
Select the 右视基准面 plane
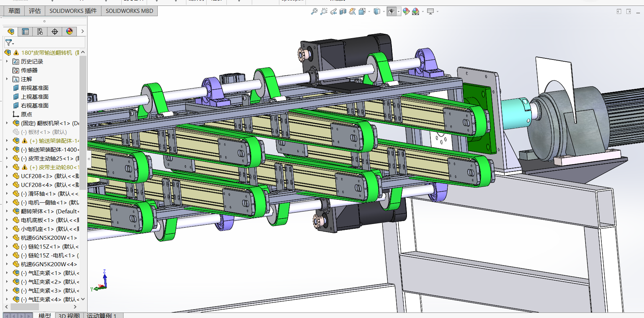(x=35, y=106)
